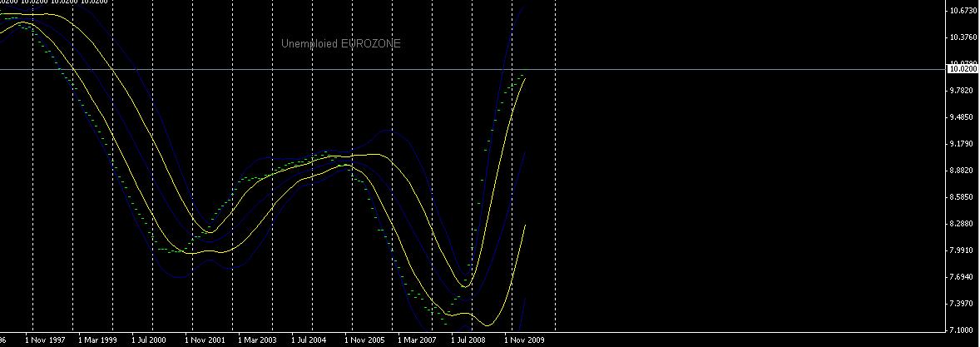Click the '1 Nov 1997' date label
The width and height of the screenshot is (980, 347).
click(x=45, y=340)
